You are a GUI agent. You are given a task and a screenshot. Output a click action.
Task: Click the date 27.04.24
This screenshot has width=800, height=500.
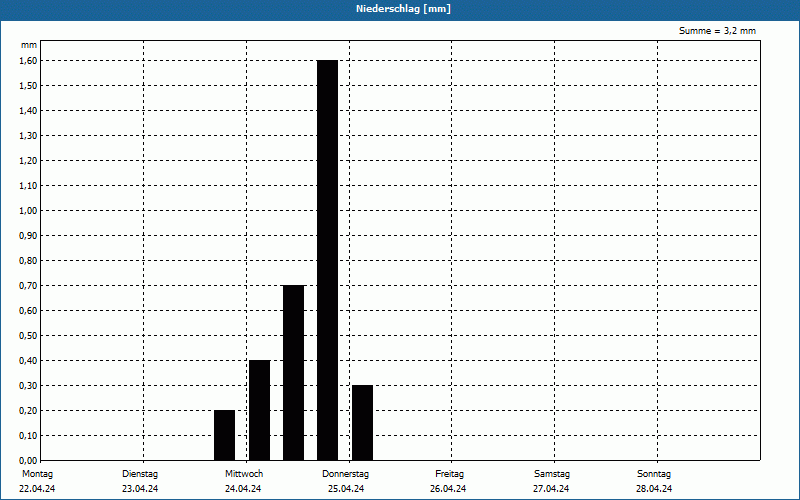click(551, 489)
